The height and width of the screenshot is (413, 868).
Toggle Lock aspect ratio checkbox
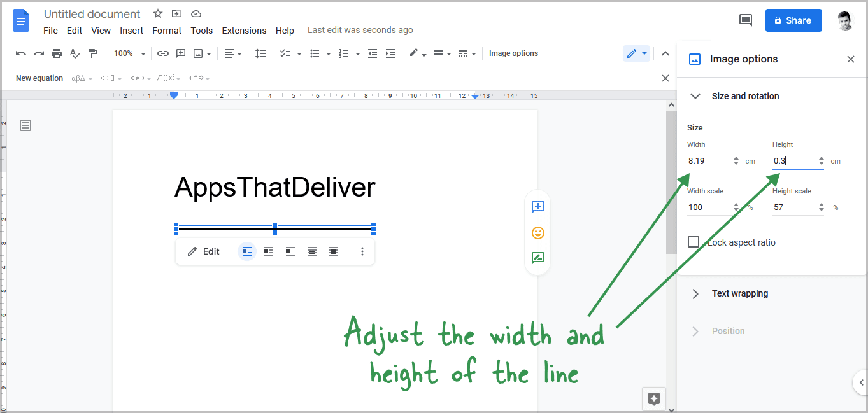pos(694,242)
